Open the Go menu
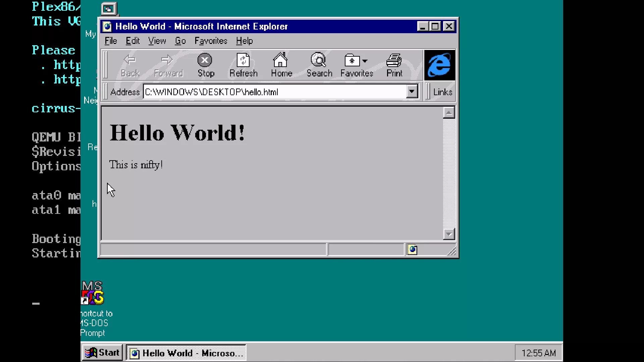The height and width of the screenshot is (362, 644). [x=180, y=41]
